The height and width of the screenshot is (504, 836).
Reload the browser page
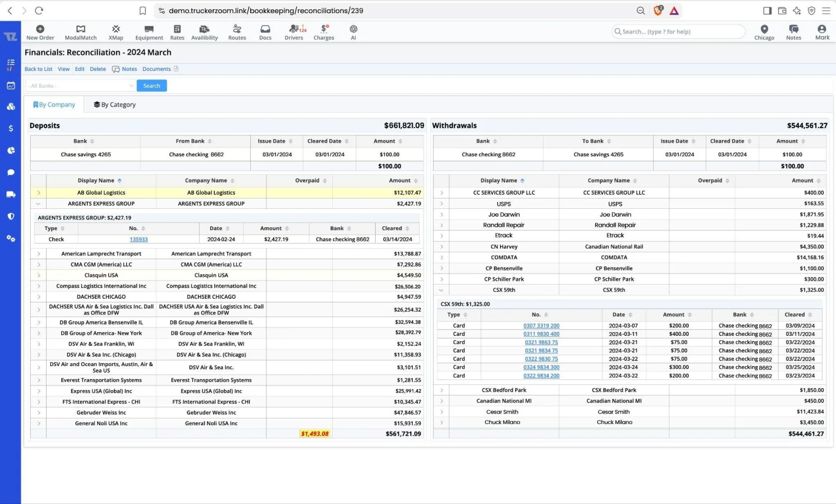(x=39, y=10)
